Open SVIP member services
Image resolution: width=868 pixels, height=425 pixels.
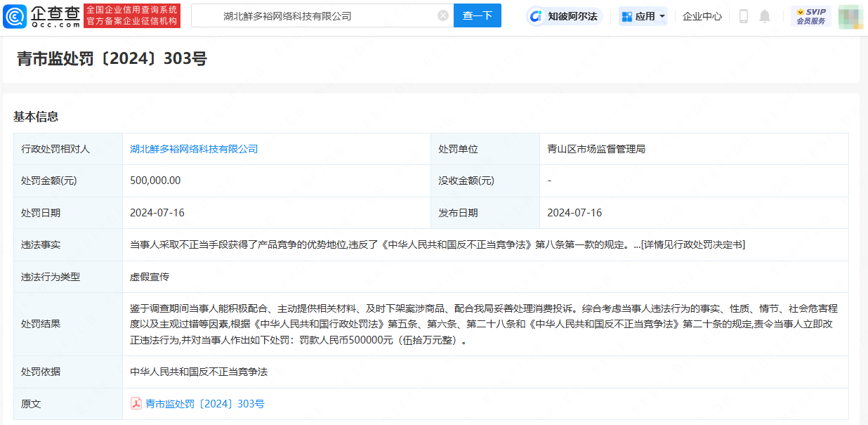click(x=810, y=16)
